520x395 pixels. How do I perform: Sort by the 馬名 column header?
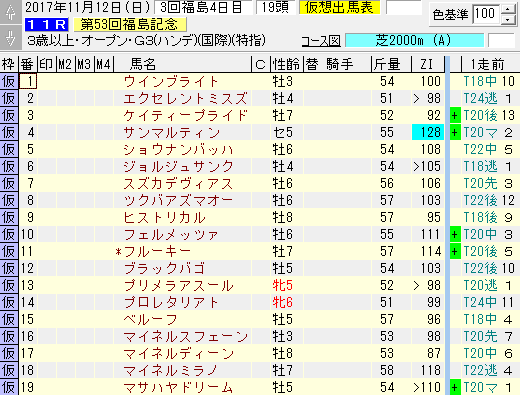182,64
